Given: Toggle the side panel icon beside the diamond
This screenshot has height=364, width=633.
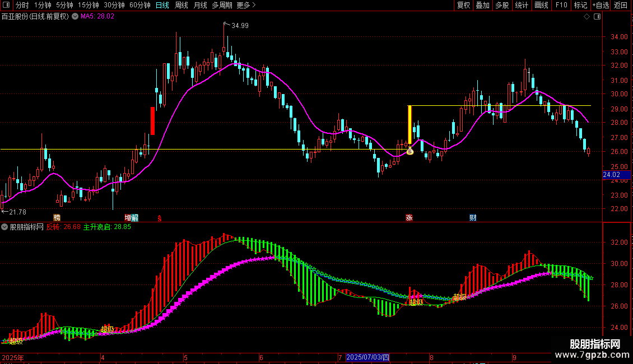Looking at the screenshot, I should (x=596, y=17).
